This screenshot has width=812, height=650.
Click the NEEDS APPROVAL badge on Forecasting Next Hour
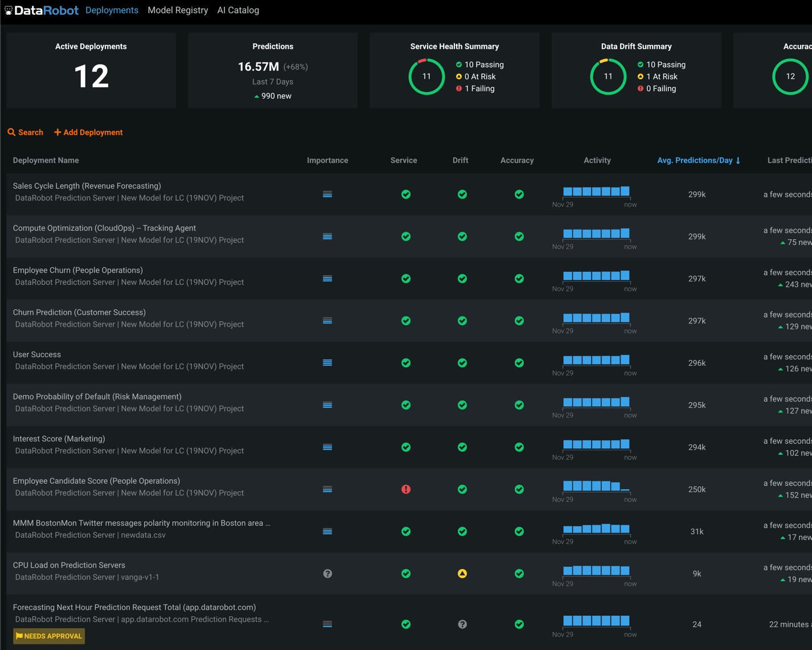[48, 636]
